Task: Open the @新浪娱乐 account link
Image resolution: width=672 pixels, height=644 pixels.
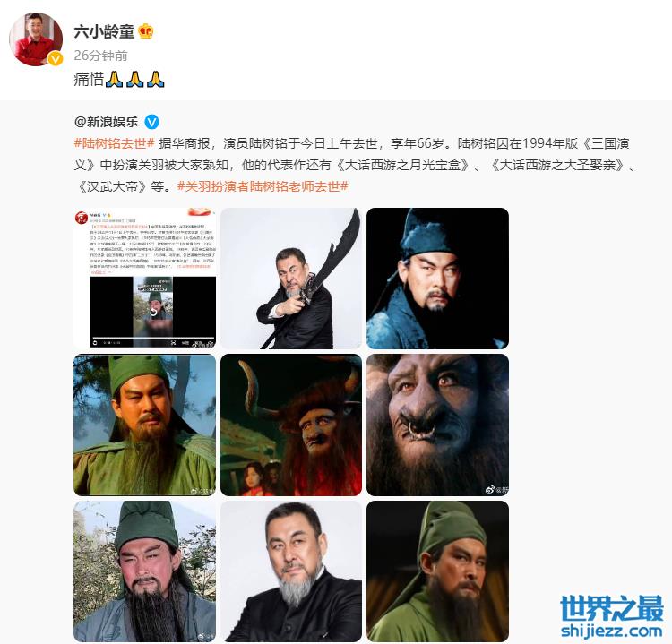Action: tap(107, 122)
